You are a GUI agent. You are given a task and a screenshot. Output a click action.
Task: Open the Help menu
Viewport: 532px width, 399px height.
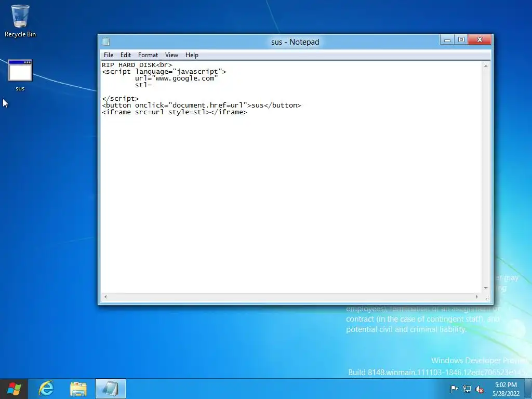192,55
